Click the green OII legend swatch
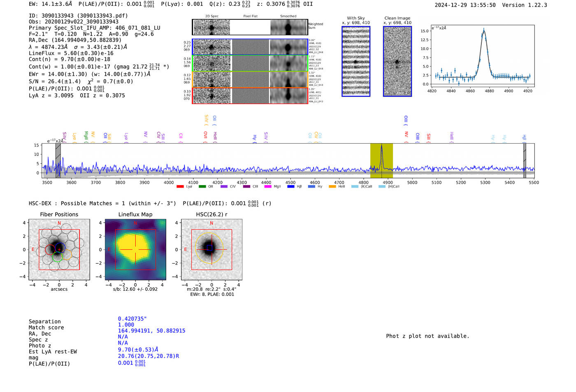The width and height of the screenshot is (576, 392). click(x=202, y=187)
